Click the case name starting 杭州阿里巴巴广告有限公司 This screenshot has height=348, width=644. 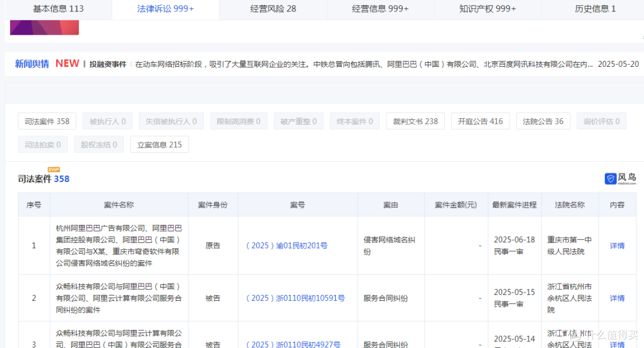[119, 245]
